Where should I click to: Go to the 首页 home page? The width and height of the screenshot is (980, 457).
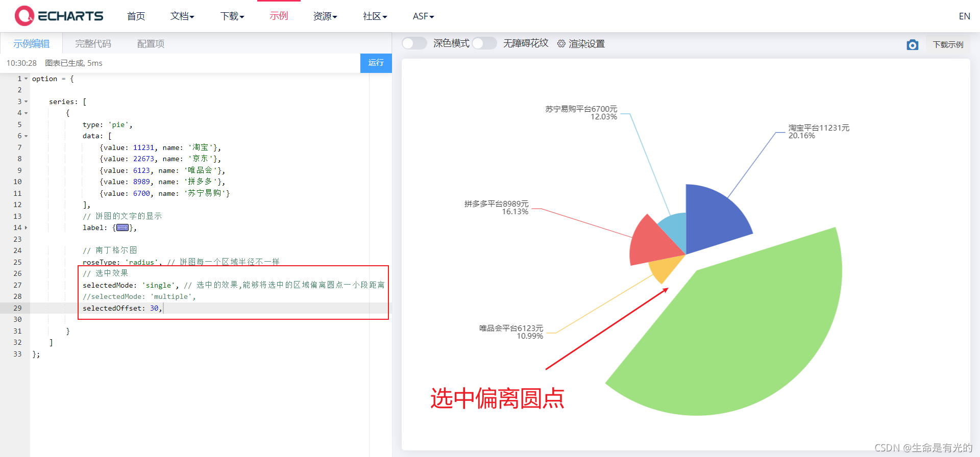click(x=136, y=16)
